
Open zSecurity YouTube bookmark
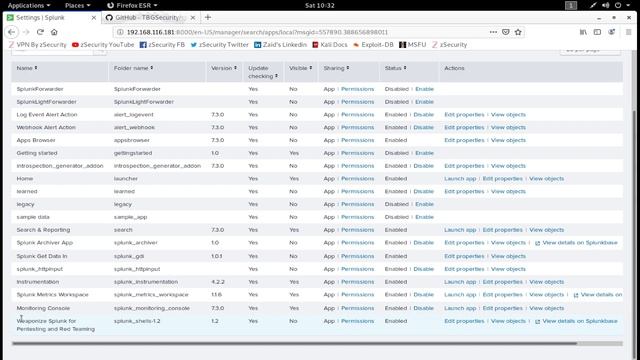[x=103, y=44]
